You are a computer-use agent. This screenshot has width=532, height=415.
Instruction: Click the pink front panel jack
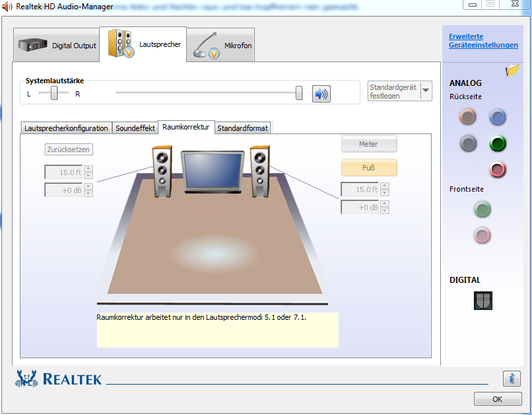point(482,235)
